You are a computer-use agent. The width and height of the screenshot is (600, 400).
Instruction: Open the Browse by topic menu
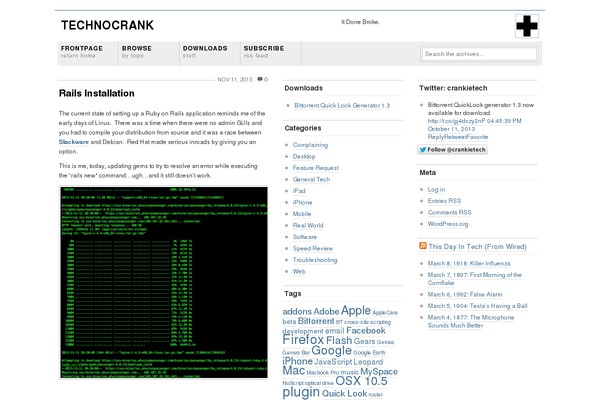pyautogui.click(x=148, y=52)
